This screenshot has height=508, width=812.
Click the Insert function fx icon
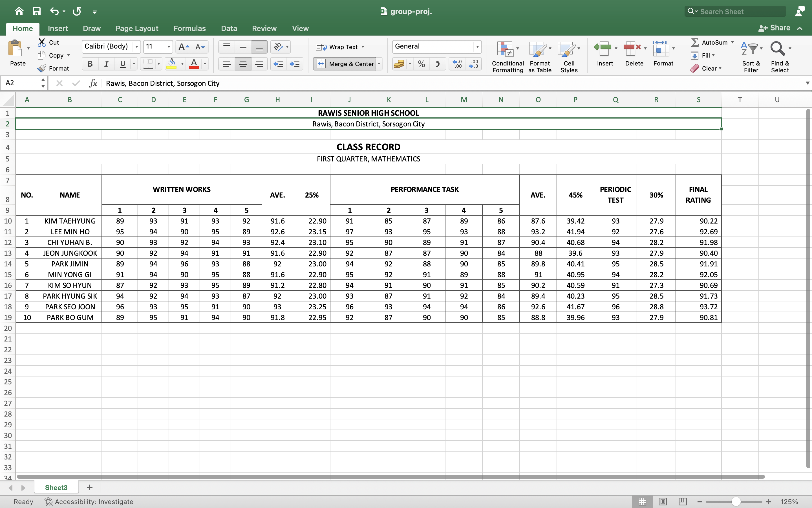[93, 83]
